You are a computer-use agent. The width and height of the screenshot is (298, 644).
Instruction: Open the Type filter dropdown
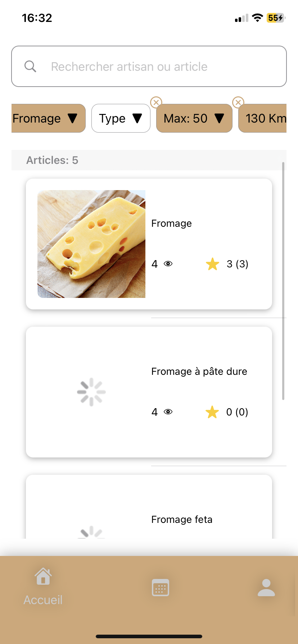(x=121, y=118)
